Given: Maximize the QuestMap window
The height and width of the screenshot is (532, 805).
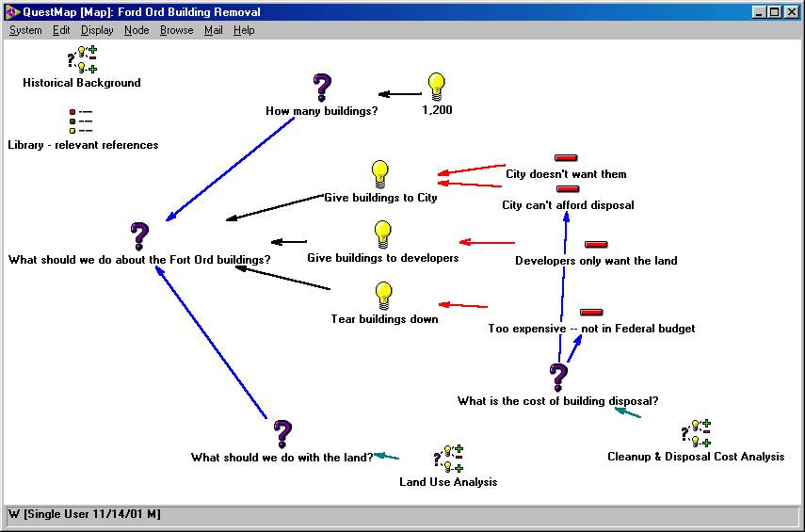Looking at the screenshot, I should (774, 12).
